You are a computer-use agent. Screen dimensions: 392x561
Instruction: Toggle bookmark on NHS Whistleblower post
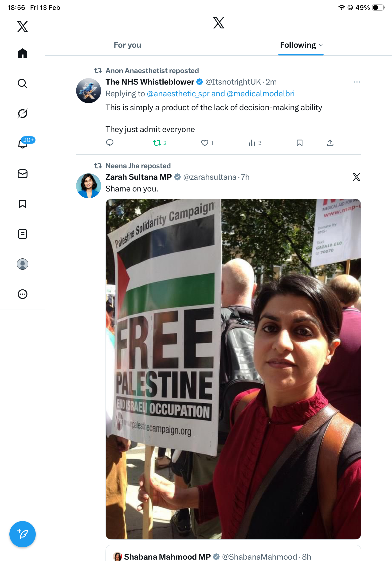click(x=299, y=143)
